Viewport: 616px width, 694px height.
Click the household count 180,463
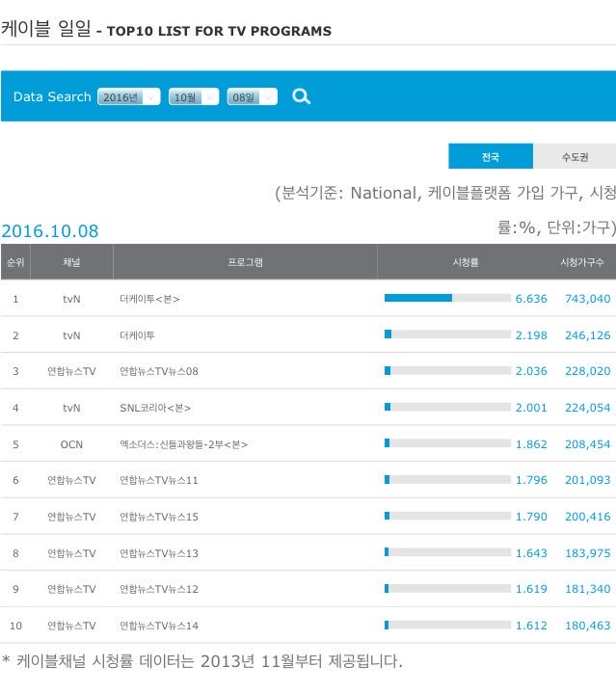coord(588,626)
